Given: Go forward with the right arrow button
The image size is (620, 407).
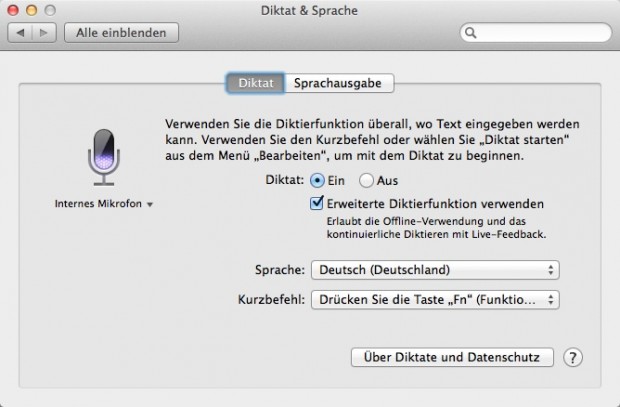Looking at the screenshot, I should tap(44, 33).
